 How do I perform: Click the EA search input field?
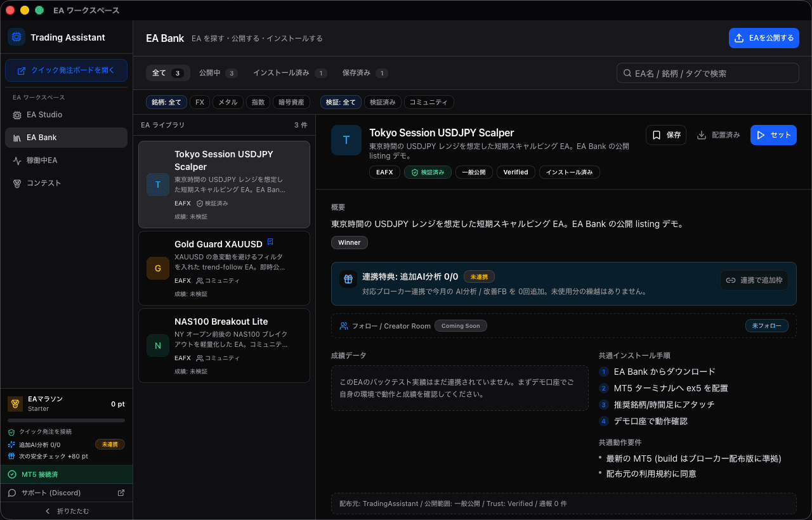pyautogui.click(x=708, y=73)
